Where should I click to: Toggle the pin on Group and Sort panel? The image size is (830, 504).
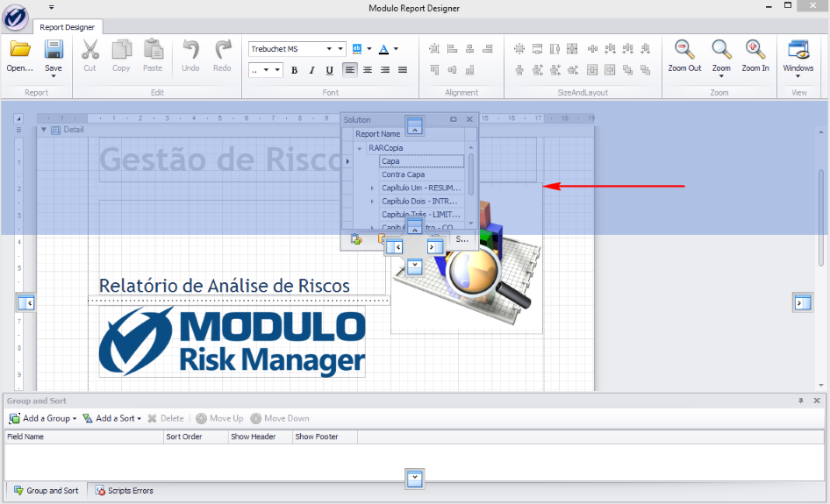click(801, 401)
